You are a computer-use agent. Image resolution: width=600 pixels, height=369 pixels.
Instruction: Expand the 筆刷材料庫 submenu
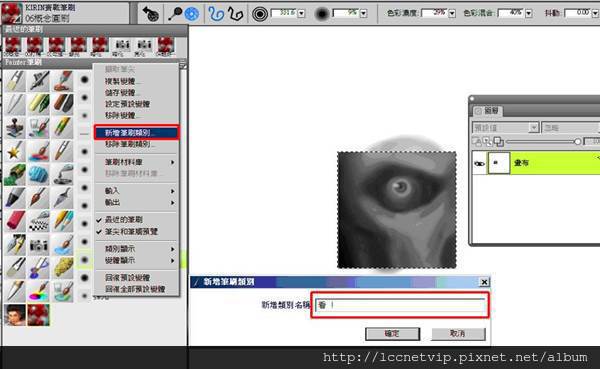136,162
